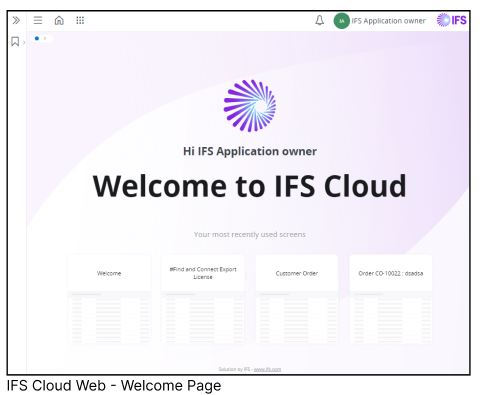Click the www.ifs.com footer link
The height and width of the screenshot is (395, 483).
coord(267,369)
